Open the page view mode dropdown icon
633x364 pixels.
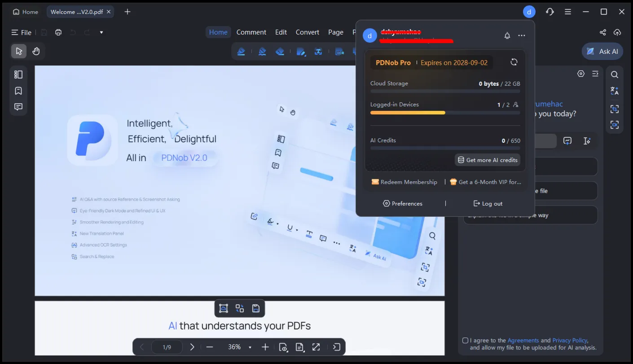pyautogui.click(x=284, y=347)
